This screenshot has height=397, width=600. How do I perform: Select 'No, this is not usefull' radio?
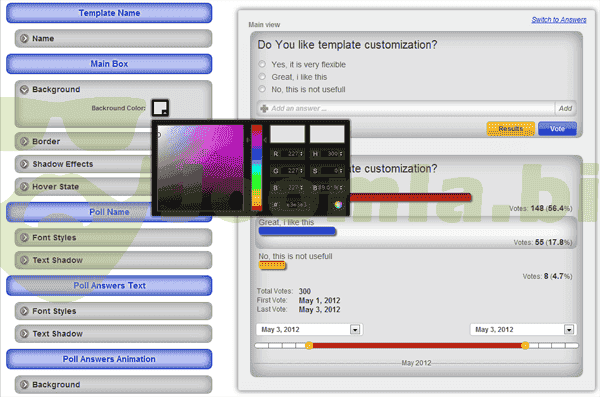click(x=262, y=89)
